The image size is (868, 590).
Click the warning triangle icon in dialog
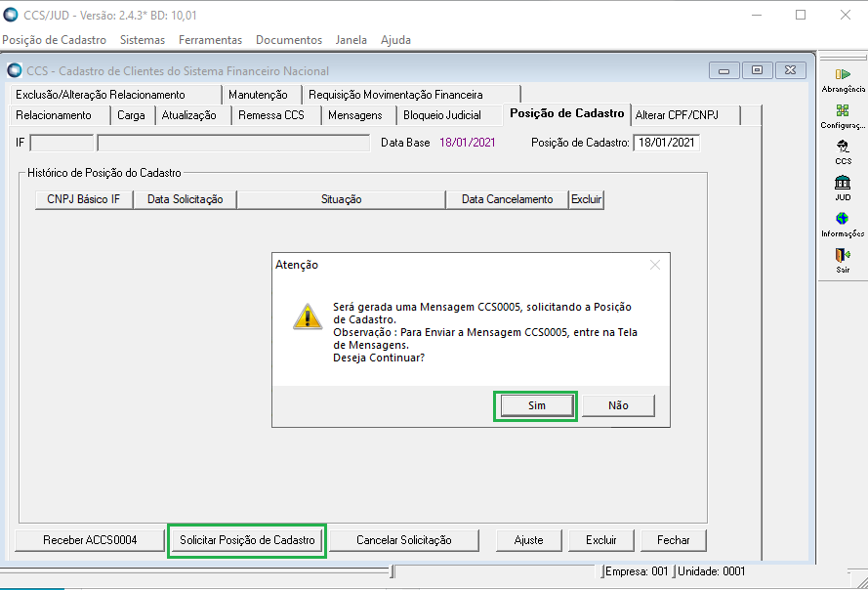click(308, 316)
